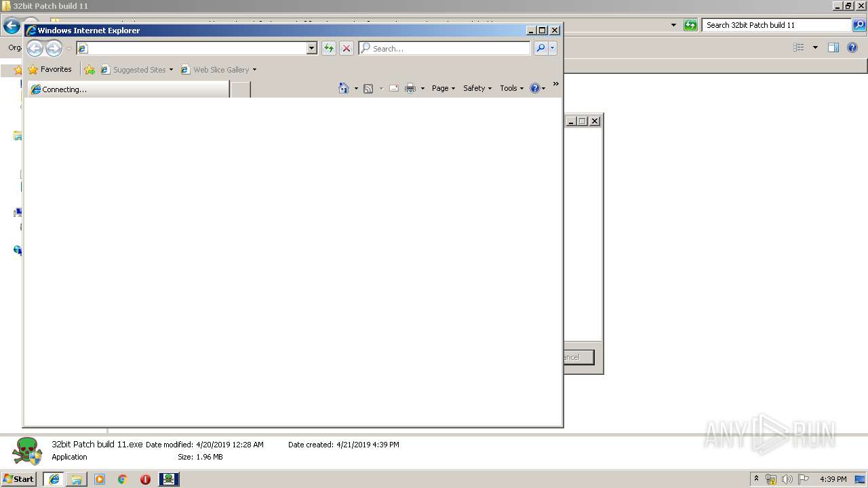
Task: Click the network tray icon
Action: point(771,479)
